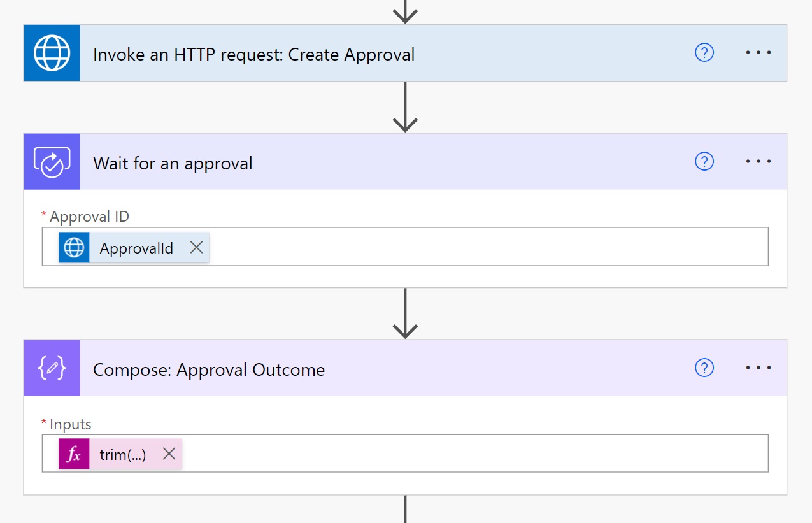Click the Wait for an approval icon
812x523 pixels.
click(52, 162)
